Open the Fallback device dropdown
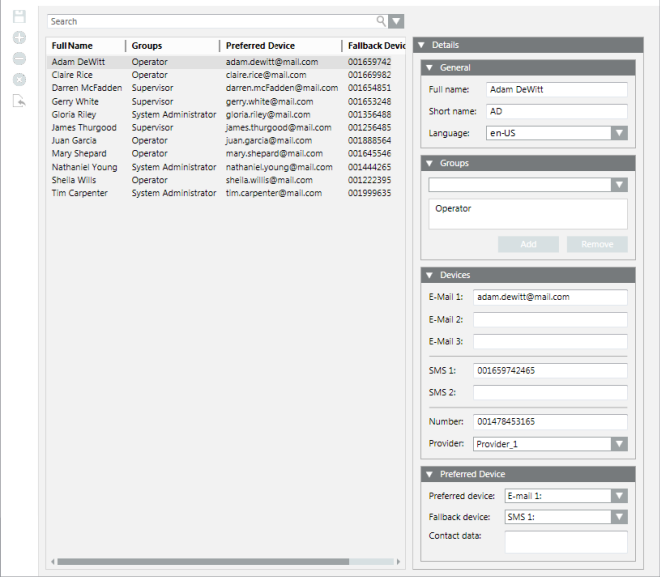 coord(619,517)
